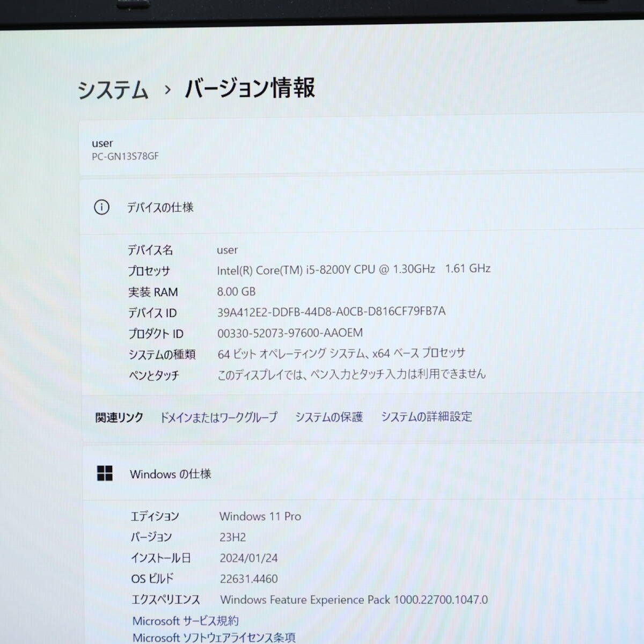Click the breadcrumb chevron after システム
Screen dimensions: 644x644
[167, 90]
